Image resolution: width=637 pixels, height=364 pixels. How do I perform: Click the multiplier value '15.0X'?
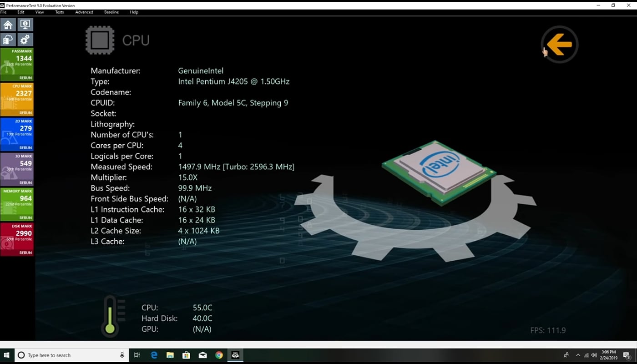(188, 177)
